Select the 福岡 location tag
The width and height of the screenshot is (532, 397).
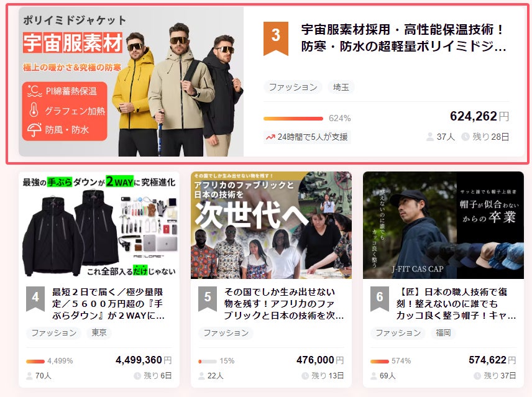(x=444, y=332)
